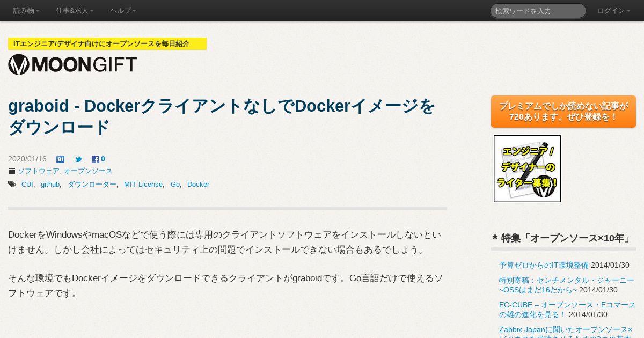Click the 2020/01/16 publication date

tap(27, 159)
